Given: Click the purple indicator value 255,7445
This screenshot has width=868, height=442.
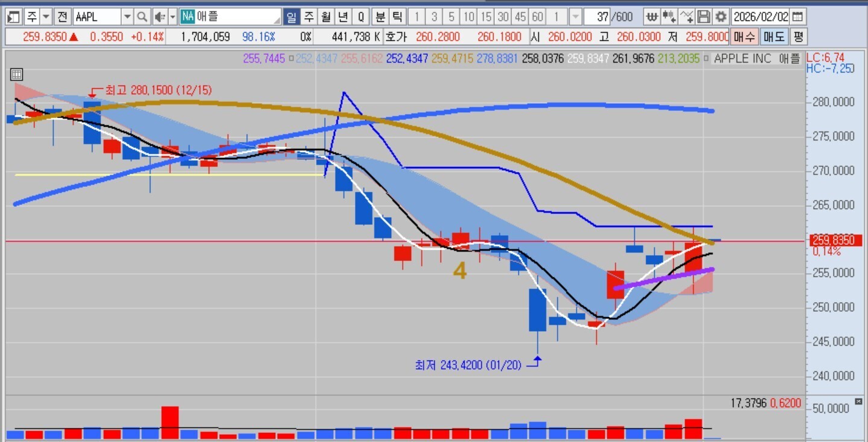Looking at the screenshot, I should point(264,58).
